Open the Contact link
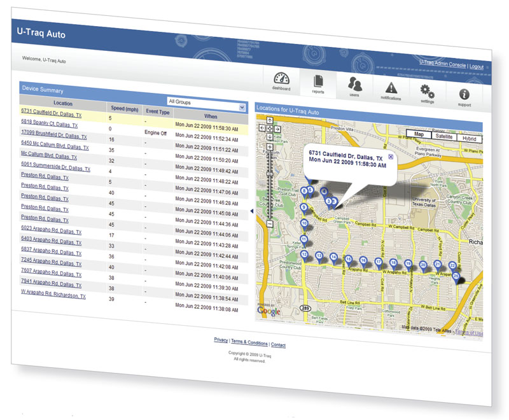 coord(278,345)
